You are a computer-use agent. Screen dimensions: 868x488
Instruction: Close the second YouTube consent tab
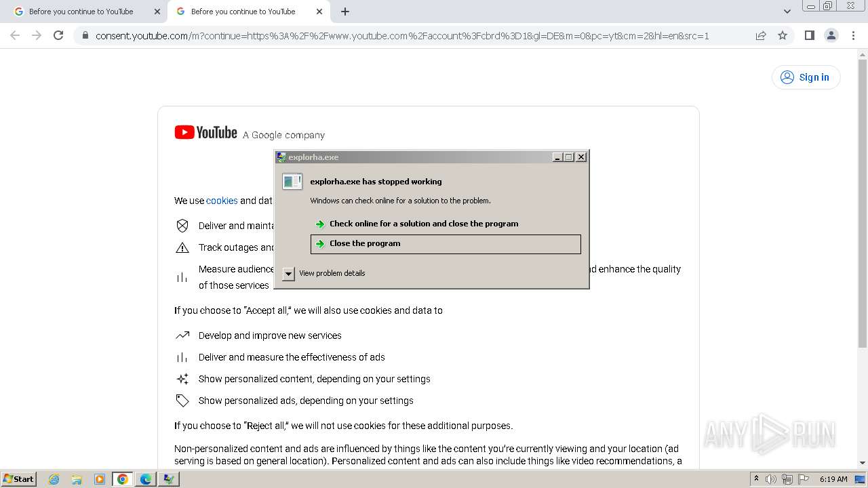click(x=319, y=12)
